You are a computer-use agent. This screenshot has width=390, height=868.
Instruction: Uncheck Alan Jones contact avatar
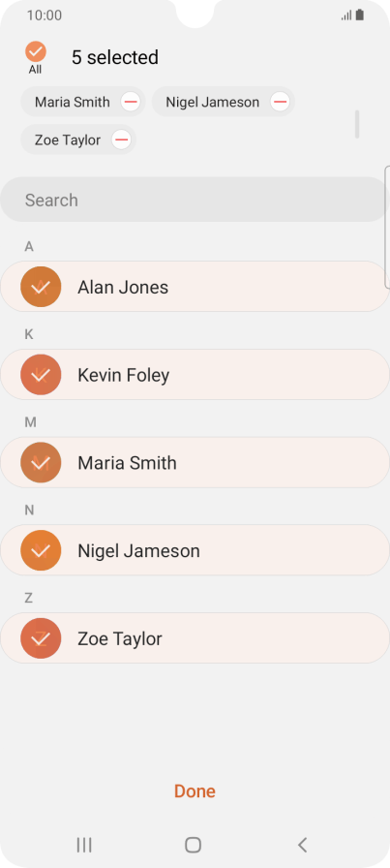(41, 287)
